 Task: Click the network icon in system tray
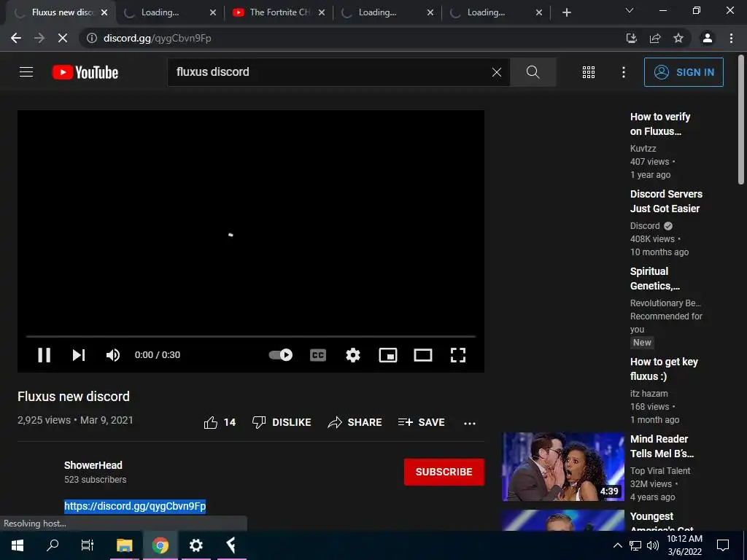pyautogui.click(x=635, y=545)
